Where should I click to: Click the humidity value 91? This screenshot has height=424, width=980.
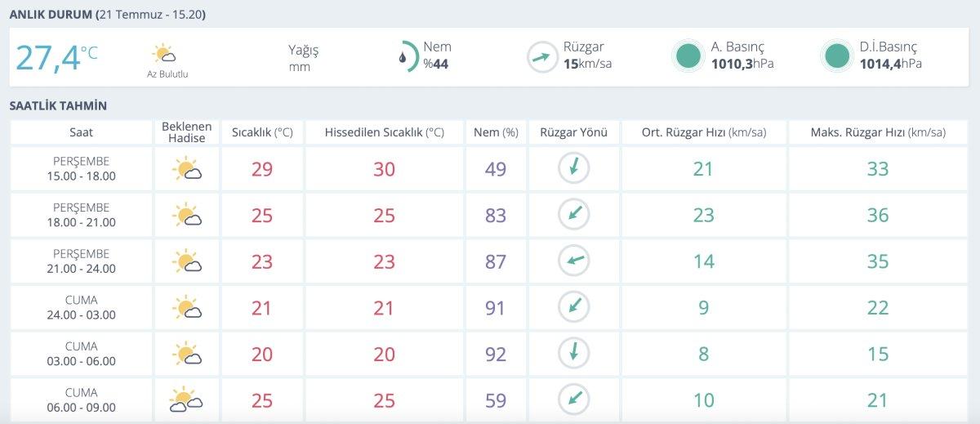pyautogui.click(x=496, y=308)
